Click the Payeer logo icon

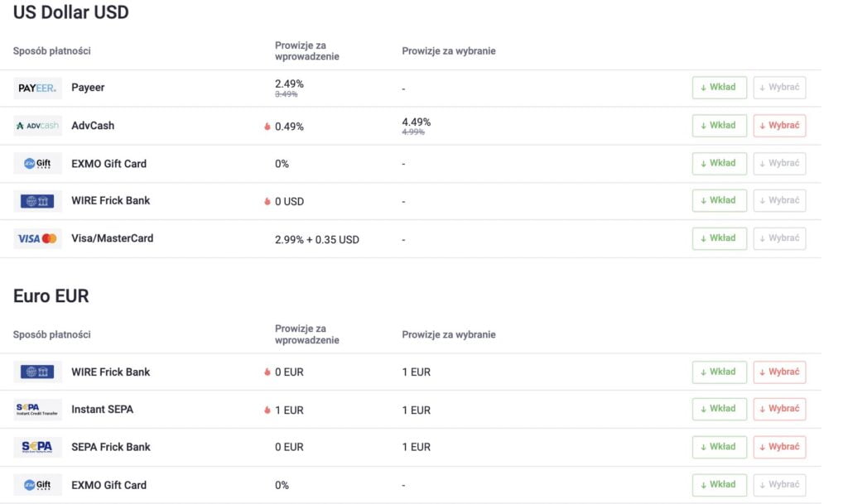37,88
